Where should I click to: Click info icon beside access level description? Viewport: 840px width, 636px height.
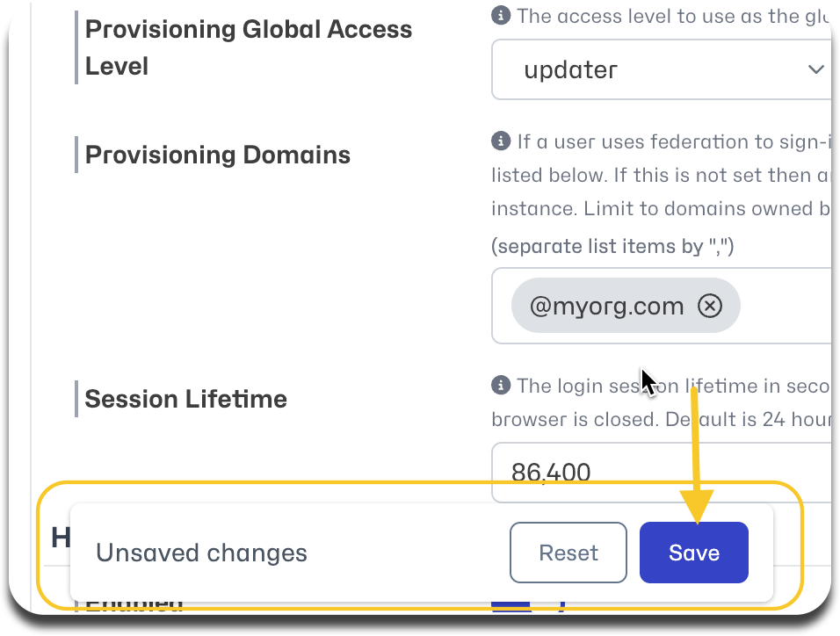[x=500, y=16]
